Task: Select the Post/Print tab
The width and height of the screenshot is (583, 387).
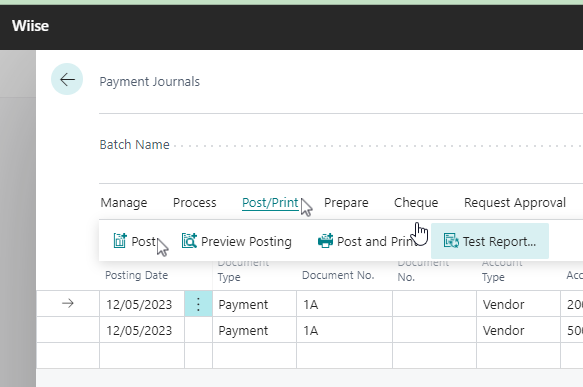Action: (270, 203)
